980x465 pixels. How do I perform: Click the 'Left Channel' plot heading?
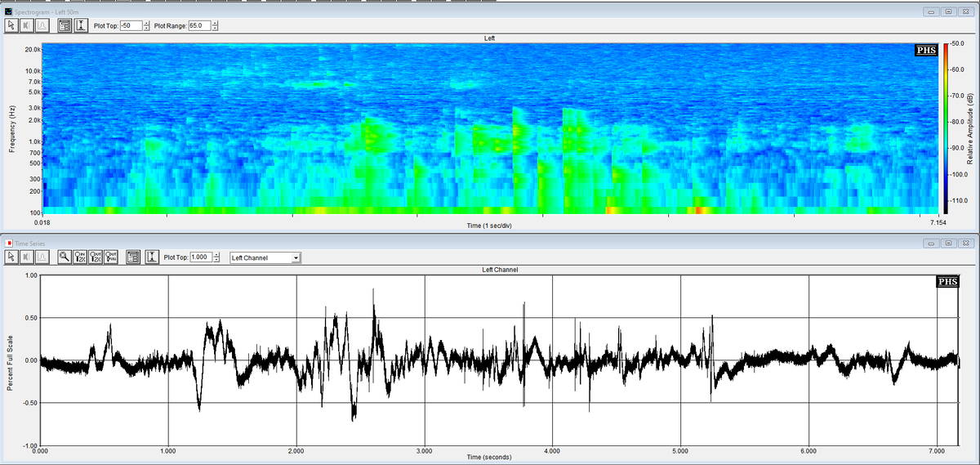500,270
